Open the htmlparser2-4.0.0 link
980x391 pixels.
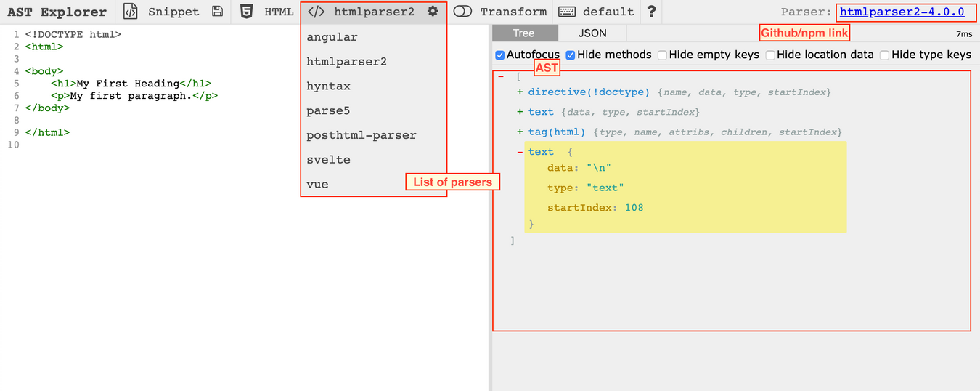click(902, 12)
